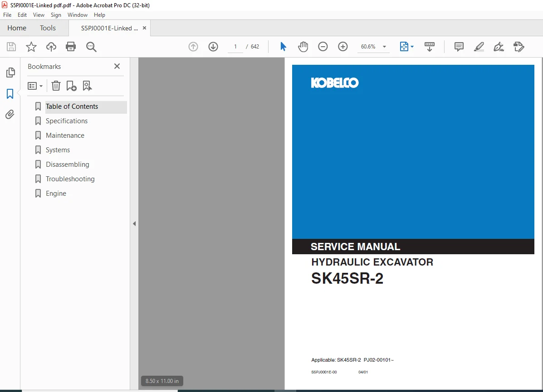Open bookmarks options list icon

pos(35,86)
